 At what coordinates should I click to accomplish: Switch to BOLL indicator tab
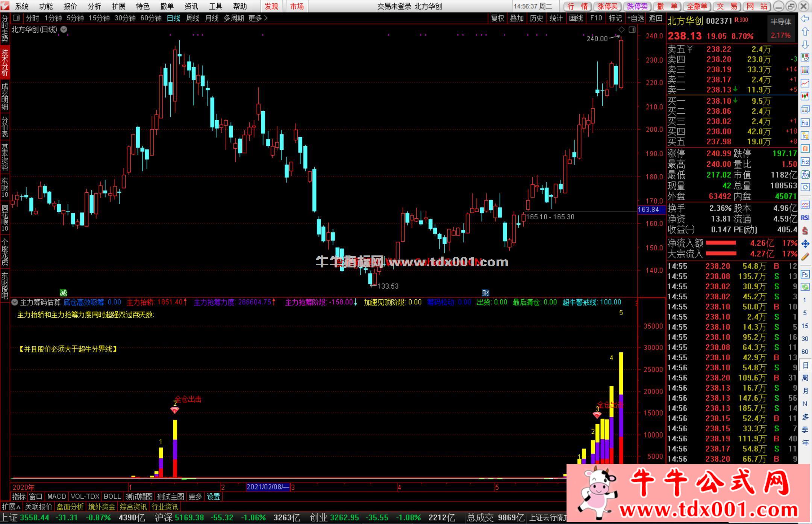(x=112, y=497)
